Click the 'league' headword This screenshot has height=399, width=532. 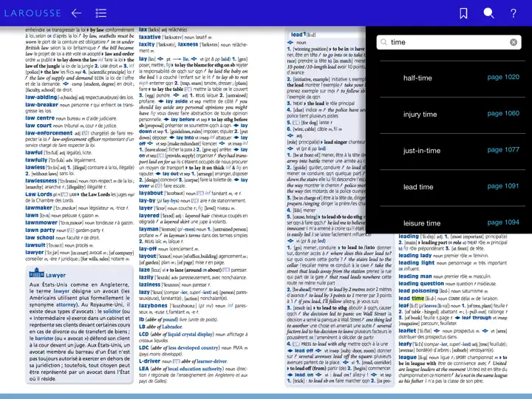tap(407, 358)
